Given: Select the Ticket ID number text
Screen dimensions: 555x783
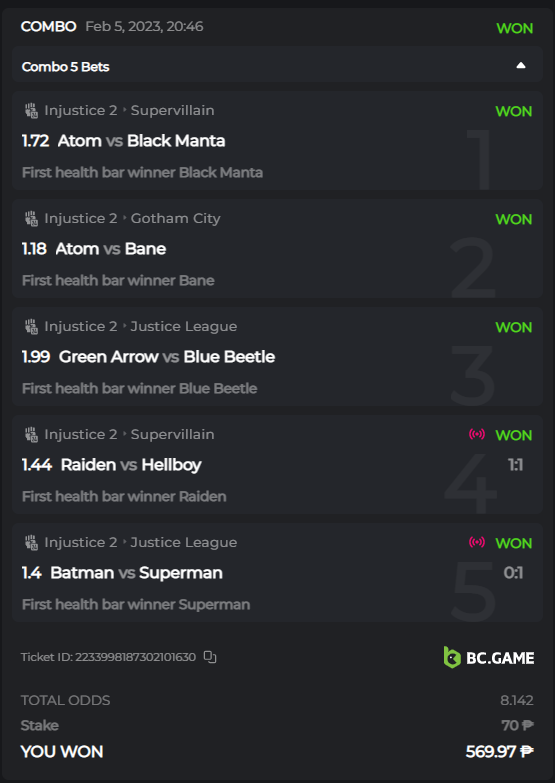Looking at the screenshot, I should coord(135,657).
